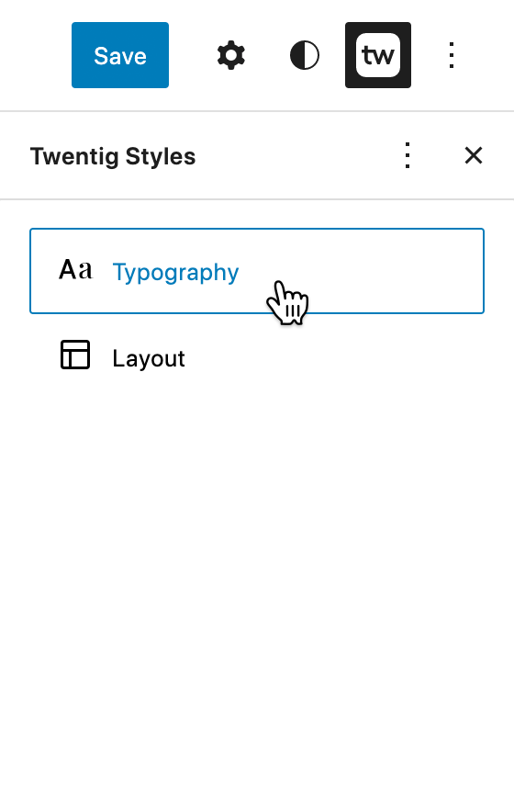The height and width of the screenshot is (812, 514).
Task: Open the Settings gear panel
Action: pyautogui.click(x=231, y=55)
